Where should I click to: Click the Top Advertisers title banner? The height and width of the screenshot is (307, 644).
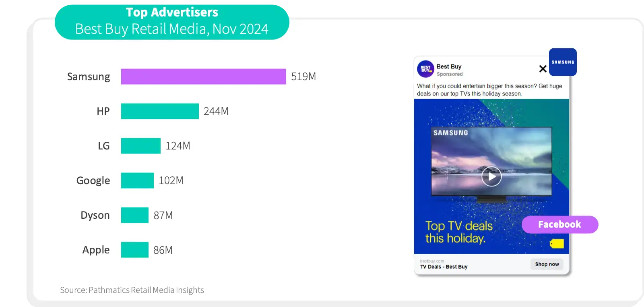pos(172,22)
